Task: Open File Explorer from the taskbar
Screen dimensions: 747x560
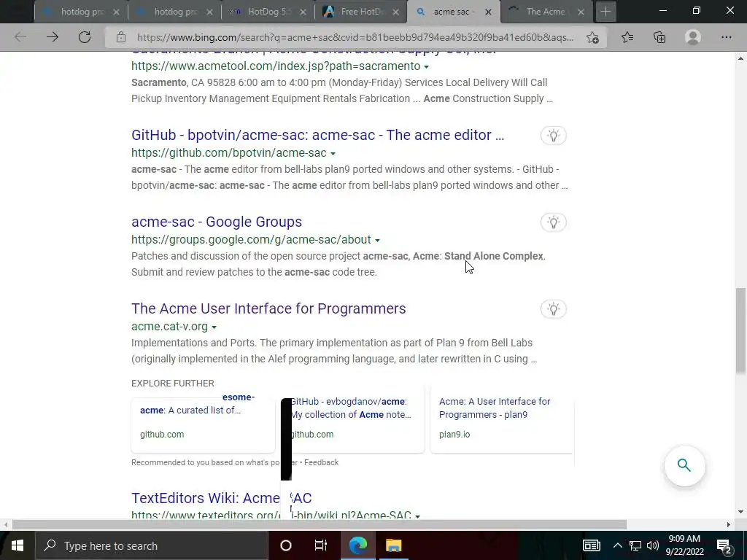Action: pos(393,545)
